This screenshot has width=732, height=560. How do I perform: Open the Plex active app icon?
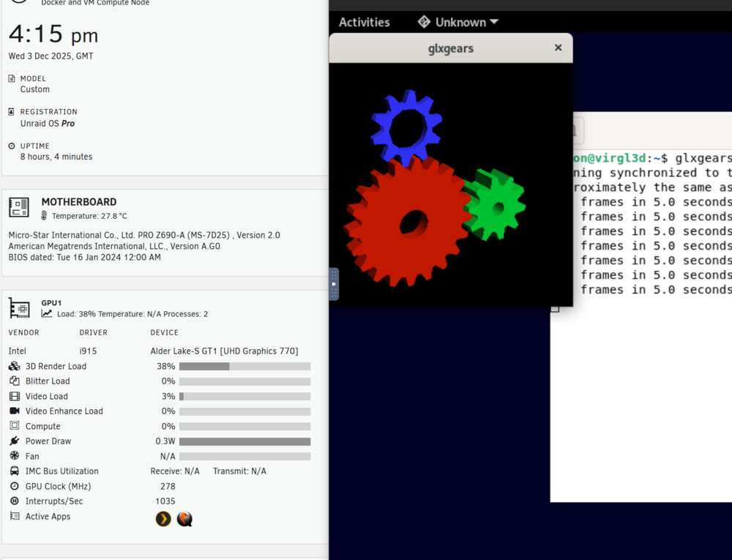point(163,518)
